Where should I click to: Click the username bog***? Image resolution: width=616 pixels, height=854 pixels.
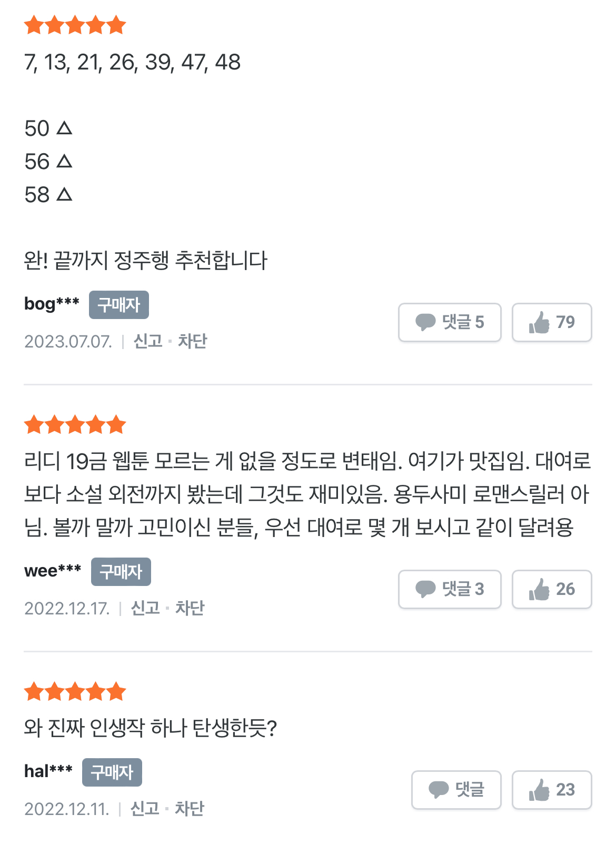tap(52, 304)
